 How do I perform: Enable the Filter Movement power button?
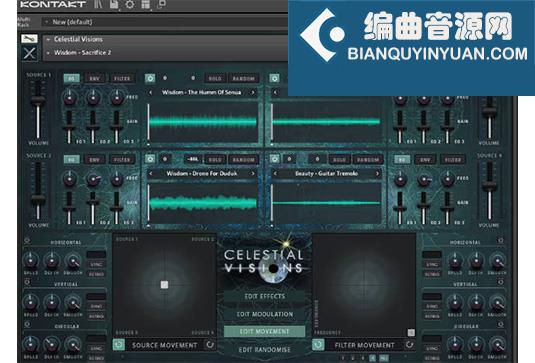(x=318, y=345)
